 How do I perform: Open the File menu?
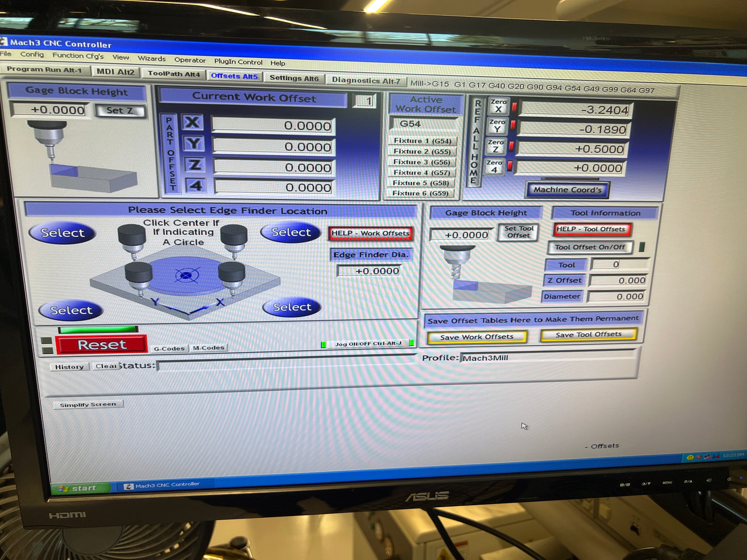[6, 54]
